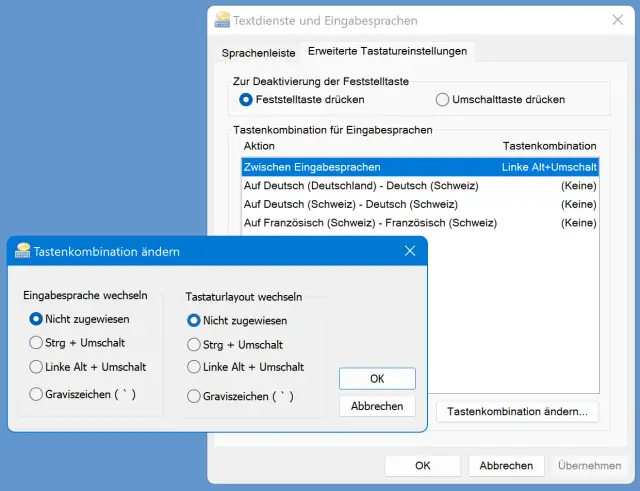This screenshot has height=491, width=640.
Task: Select Feststelltaste drücken radio option
Action: point(246,100)
